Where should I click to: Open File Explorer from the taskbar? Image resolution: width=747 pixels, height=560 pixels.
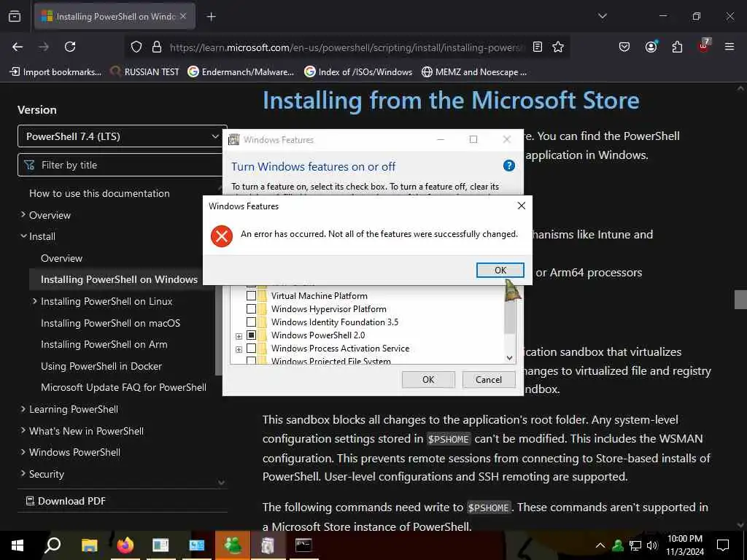pyautogui.click(x=89, y=545)
